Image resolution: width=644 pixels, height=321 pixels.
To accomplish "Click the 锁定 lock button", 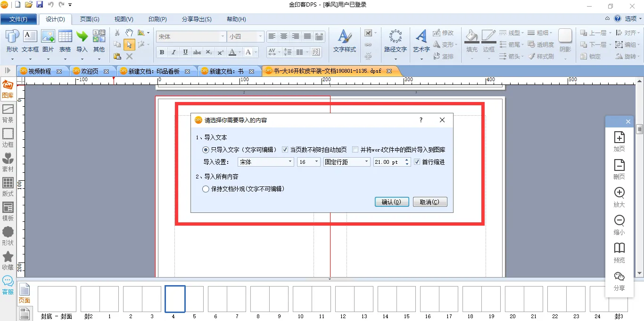I will click(x=591, y=56).
